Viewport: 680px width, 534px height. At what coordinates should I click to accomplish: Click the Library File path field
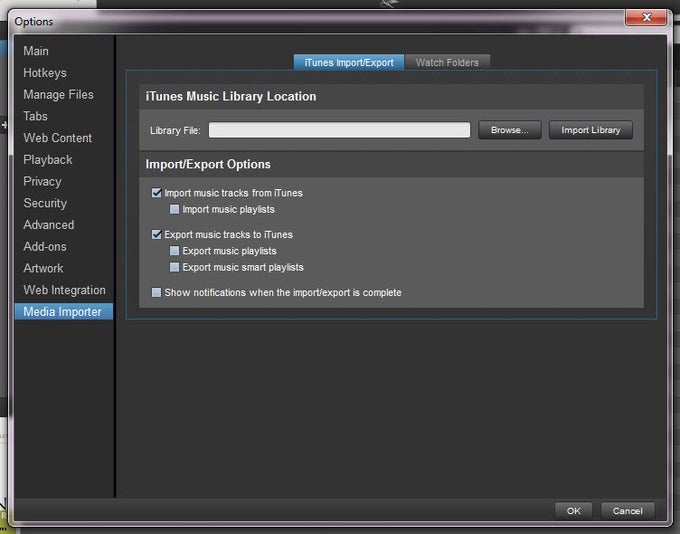click(339, 130)
